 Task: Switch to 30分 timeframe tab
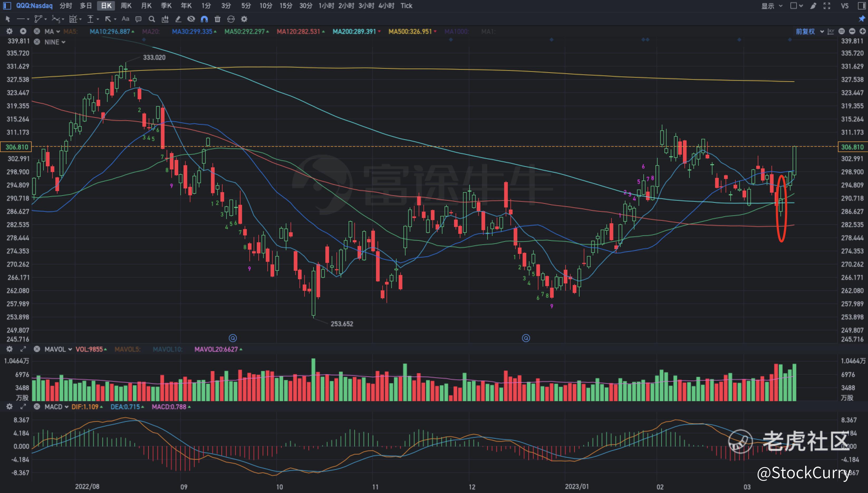click(306, 6)
